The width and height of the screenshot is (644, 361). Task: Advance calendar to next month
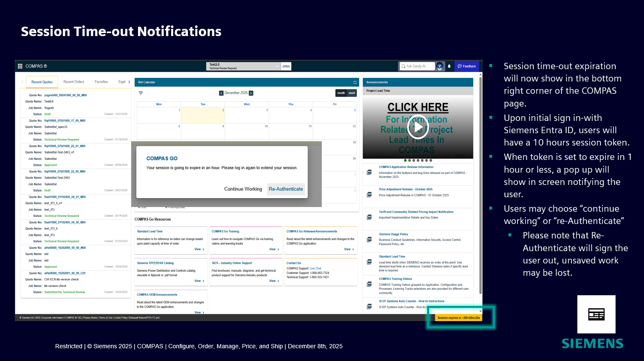pos(251,93)
